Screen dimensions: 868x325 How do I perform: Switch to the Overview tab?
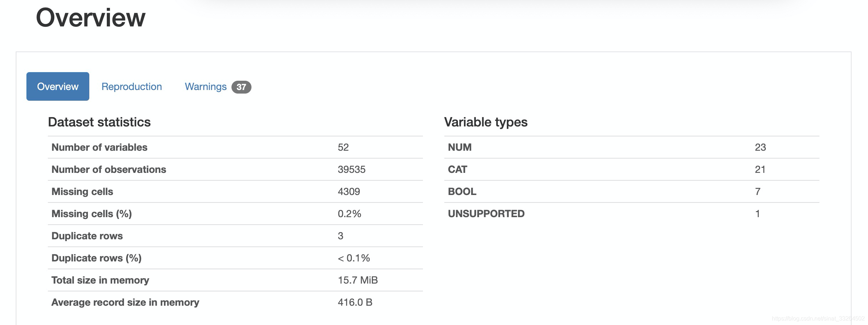(58, 86)
